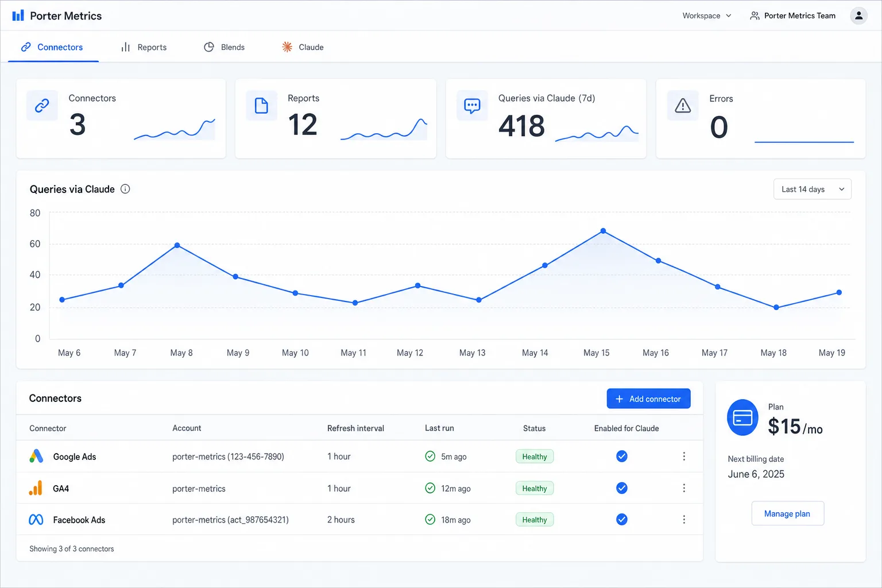Open more options menu for Facebook Ads row
This screenshot has height=588, width=882.
684,519
